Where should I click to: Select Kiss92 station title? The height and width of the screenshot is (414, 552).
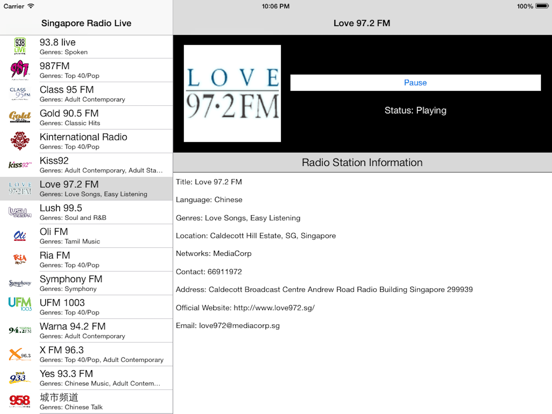(54, 161)
